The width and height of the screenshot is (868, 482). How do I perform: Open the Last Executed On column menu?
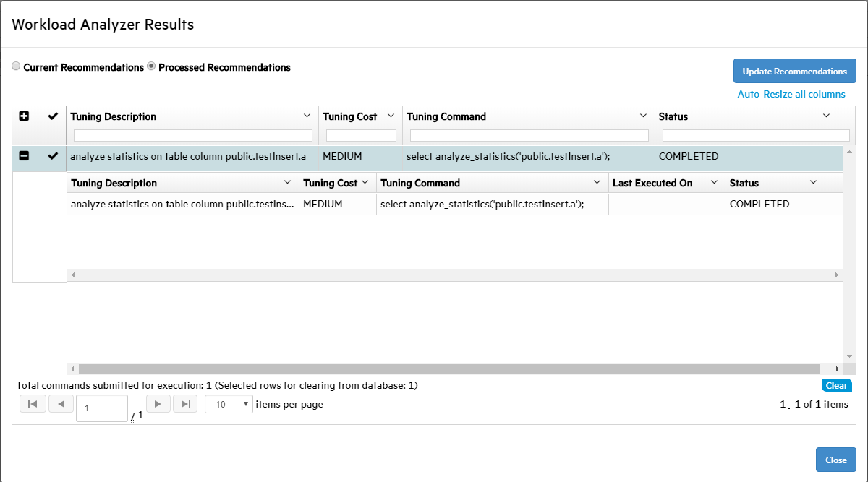point(713,183)
